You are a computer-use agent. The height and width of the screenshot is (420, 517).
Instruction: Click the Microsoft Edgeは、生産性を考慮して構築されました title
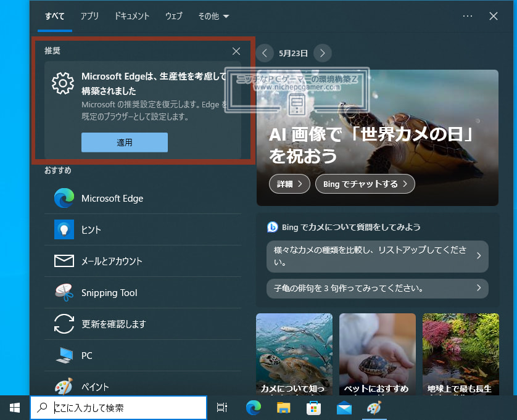[x=154, y=83]
